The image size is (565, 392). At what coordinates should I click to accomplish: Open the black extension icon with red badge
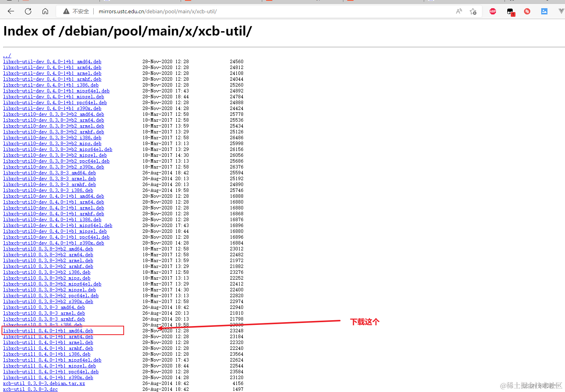pos(510,12)
